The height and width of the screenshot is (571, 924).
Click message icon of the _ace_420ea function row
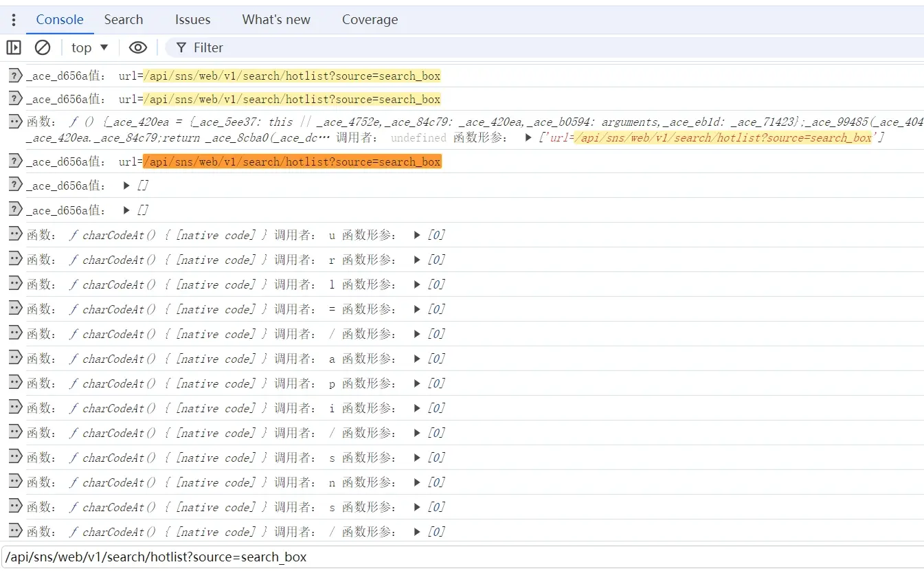tap(15, 122)
